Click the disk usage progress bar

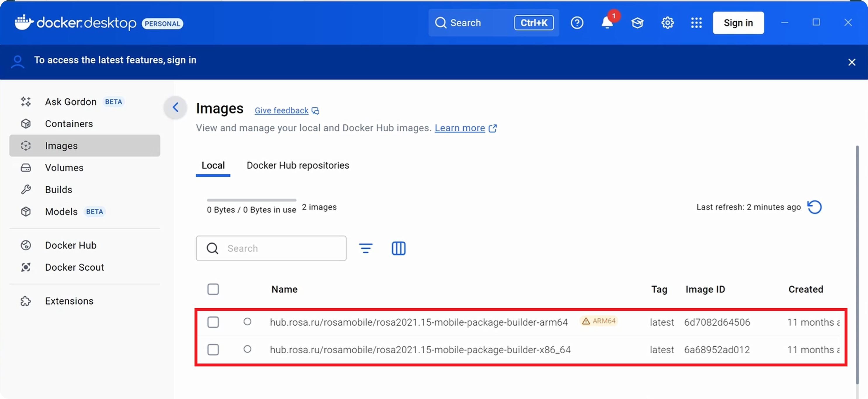251,200
